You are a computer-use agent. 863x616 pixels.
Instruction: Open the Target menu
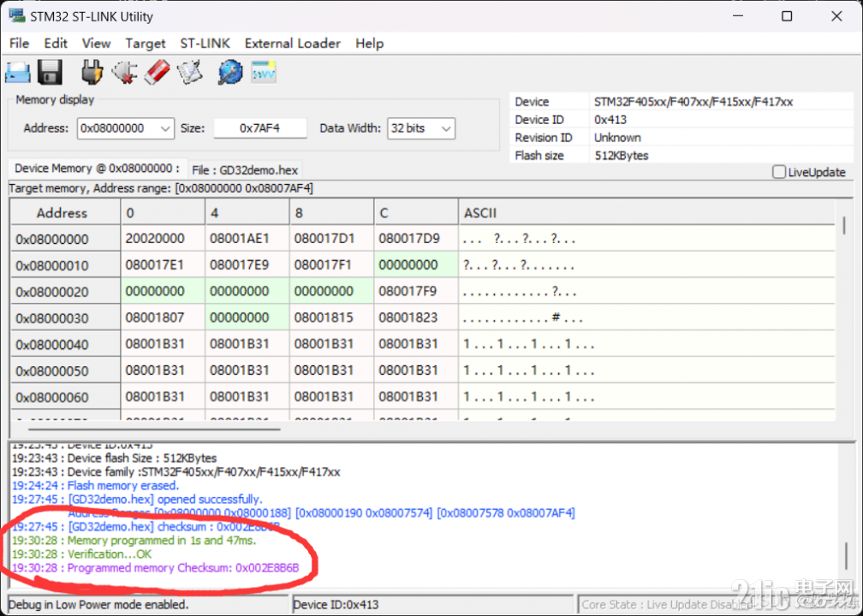click(x=146, y=44)
